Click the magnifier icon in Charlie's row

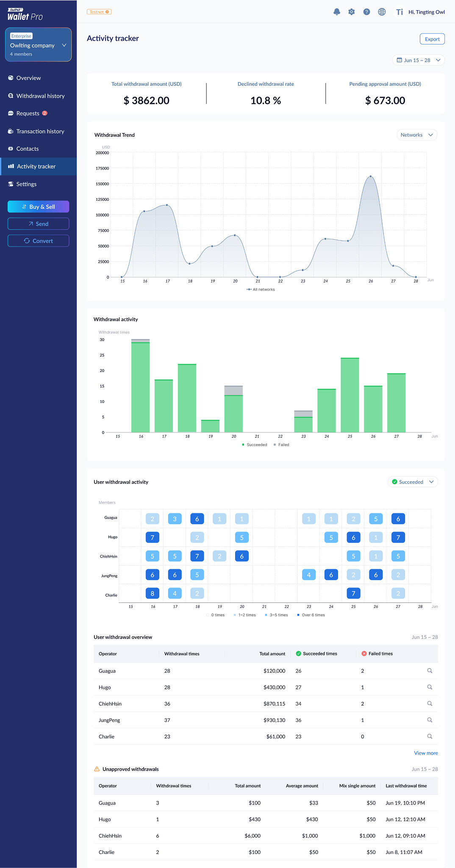430,736
